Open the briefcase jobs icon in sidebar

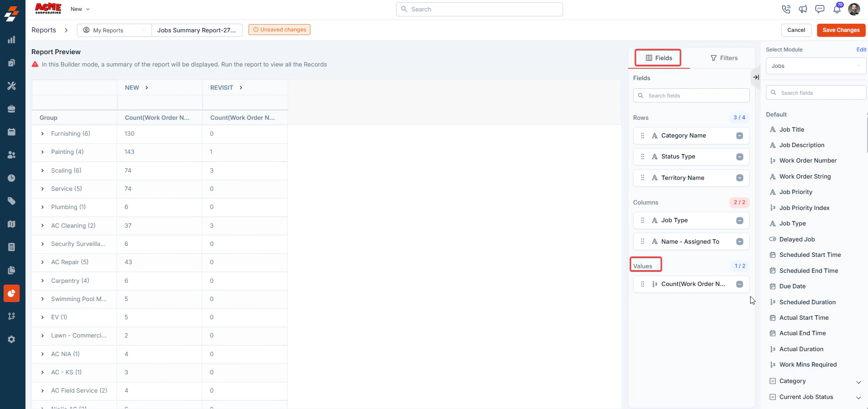[x=12, y=109]
